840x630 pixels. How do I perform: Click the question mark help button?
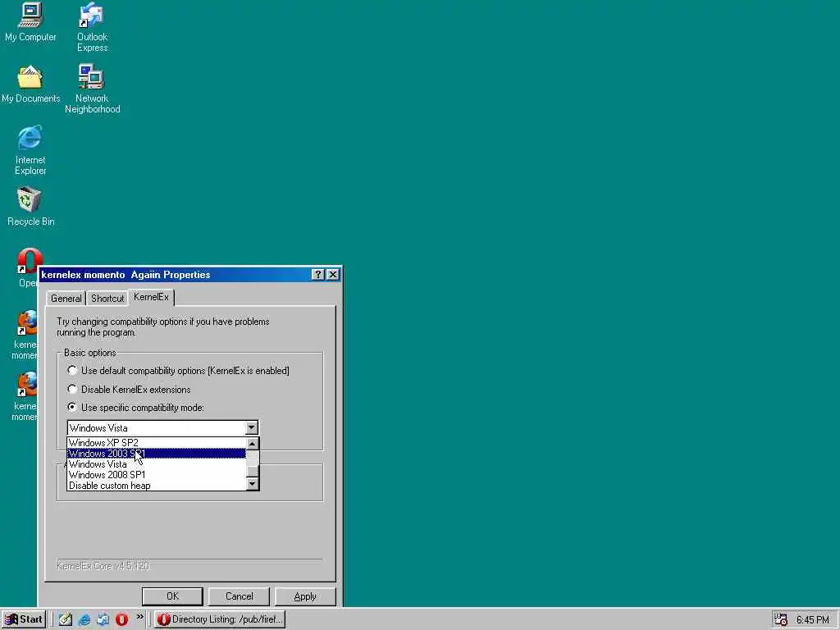(x=317, y=274)
